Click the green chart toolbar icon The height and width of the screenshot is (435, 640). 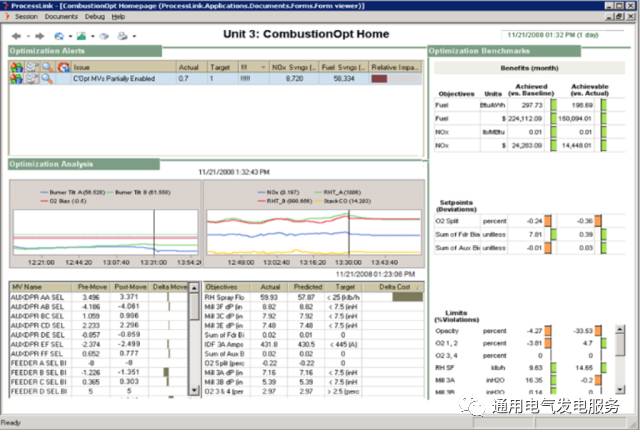(82, 36)
